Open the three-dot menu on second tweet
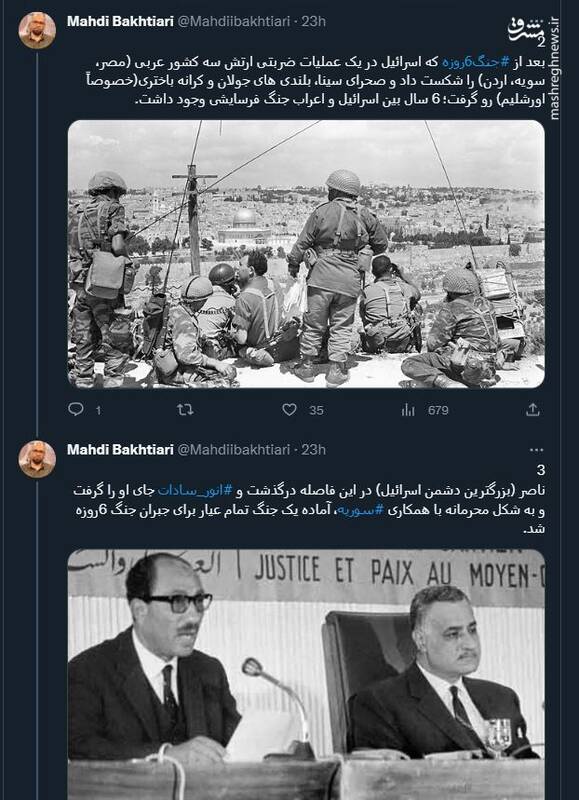 tap(537, 449)
